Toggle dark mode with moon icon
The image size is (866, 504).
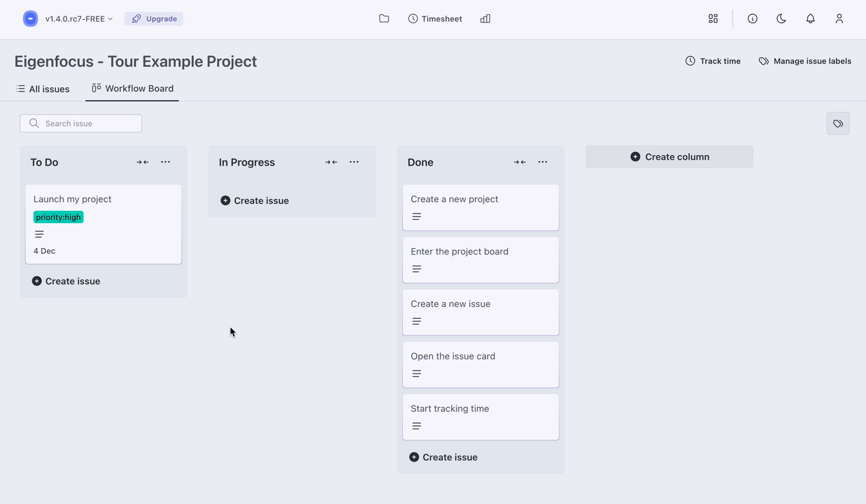pos(781,19)
